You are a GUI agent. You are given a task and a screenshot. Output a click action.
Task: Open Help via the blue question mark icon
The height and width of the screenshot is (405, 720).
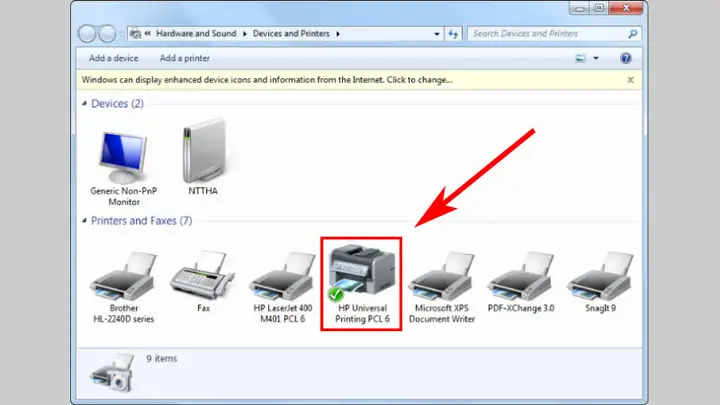coord(625,58)
